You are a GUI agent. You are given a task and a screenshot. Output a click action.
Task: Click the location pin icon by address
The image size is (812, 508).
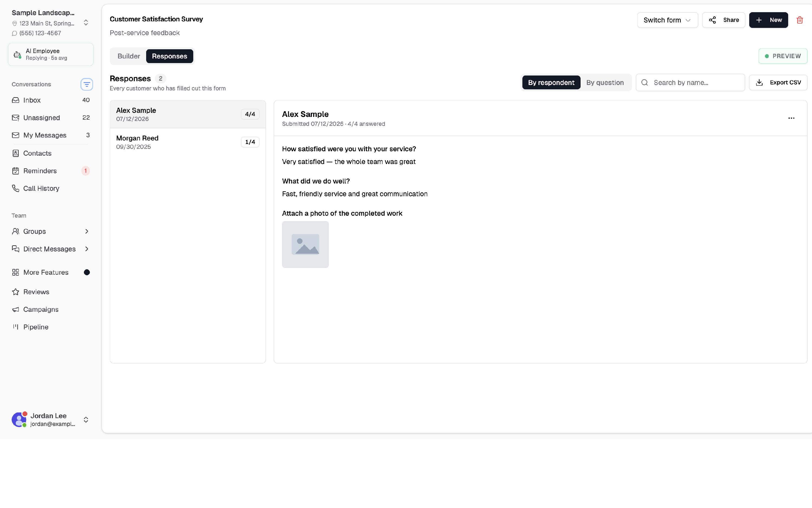coord(14,24)
